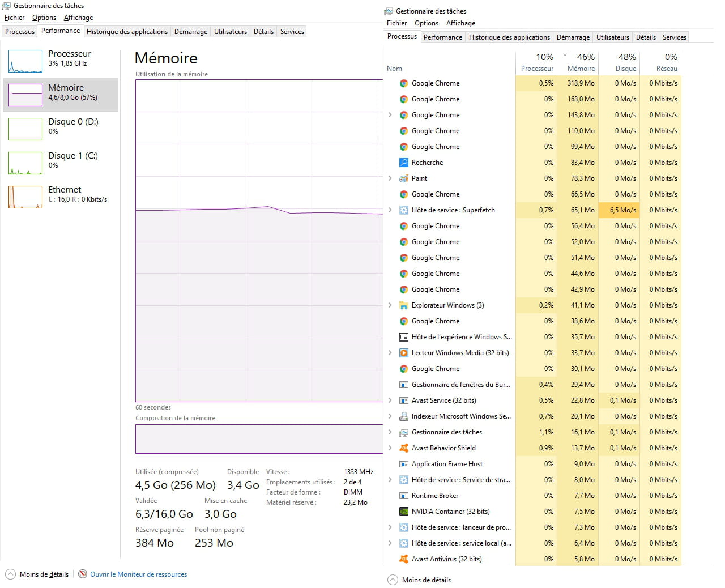The image size is (725, 588).
Task: Select the Processeur performance graph thumbnail
Action: click(25, 61)
